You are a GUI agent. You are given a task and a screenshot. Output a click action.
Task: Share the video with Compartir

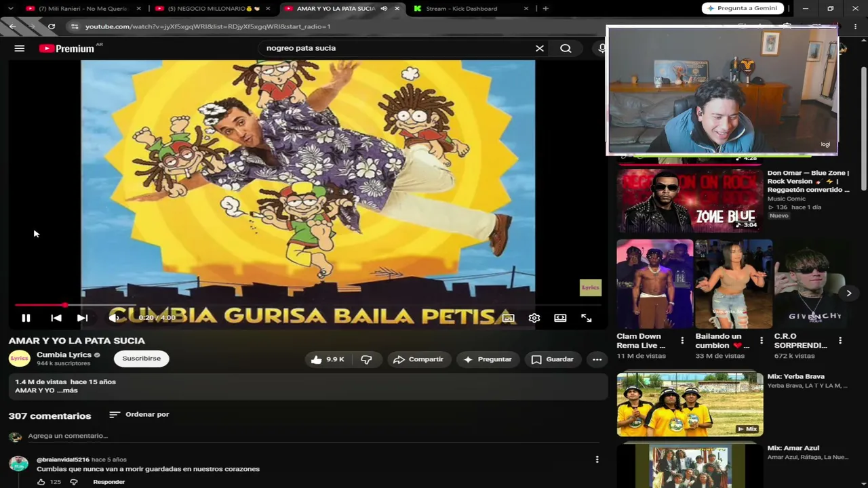(418, 359)
